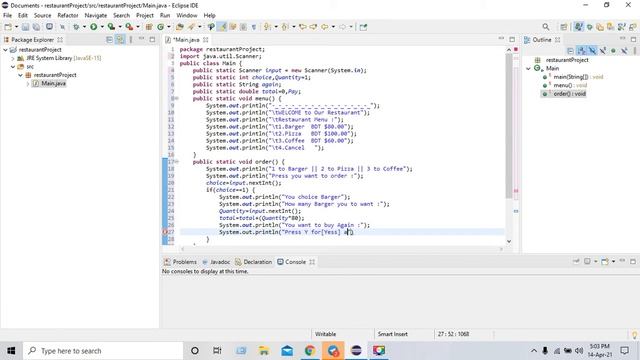Go to Next Annotation icon

click(267, 27)
